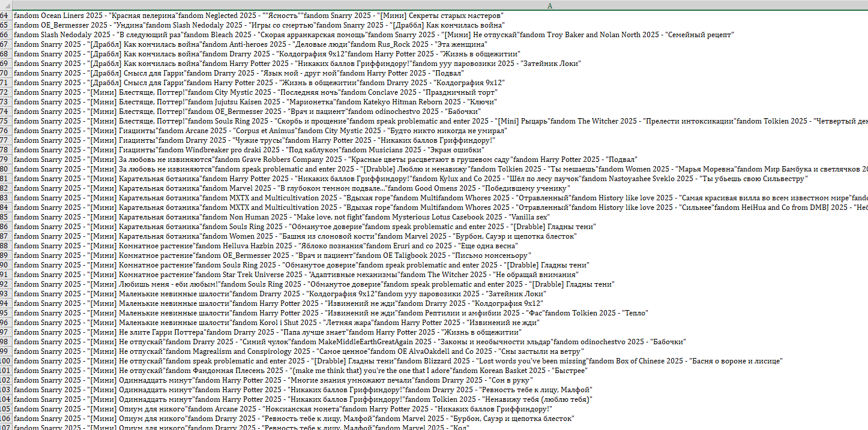Select the cell mentioning HeiHua and Co
The width and height of the screenshot is (868, 430).
[439, 208]
